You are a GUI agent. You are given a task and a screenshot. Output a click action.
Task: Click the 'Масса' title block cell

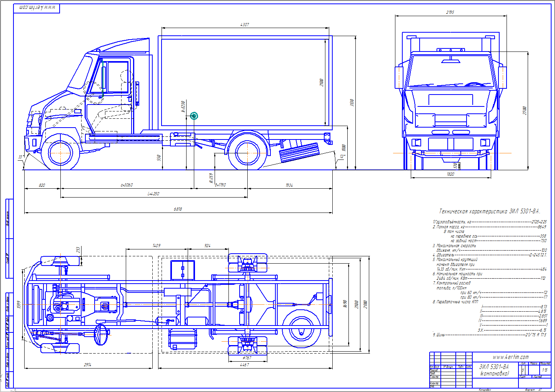point(533,363)
